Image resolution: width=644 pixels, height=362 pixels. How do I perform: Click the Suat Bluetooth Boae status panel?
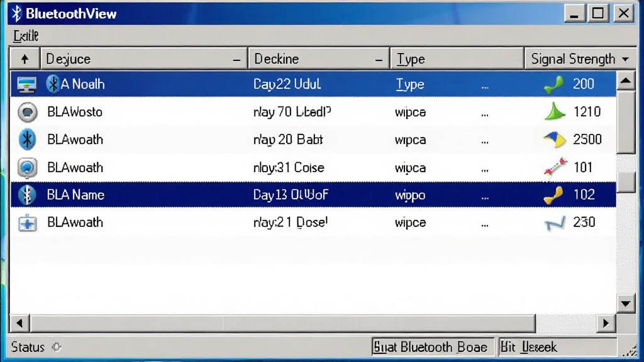point(433,347)
